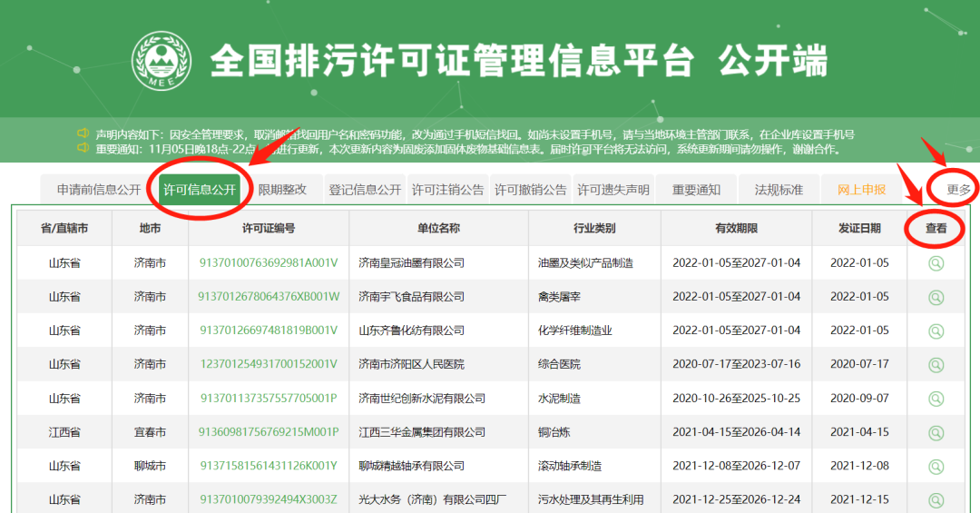Switch to 申请前信息公开 tab
Viewport: 980px width, 513px height.
tap(99, 190)
